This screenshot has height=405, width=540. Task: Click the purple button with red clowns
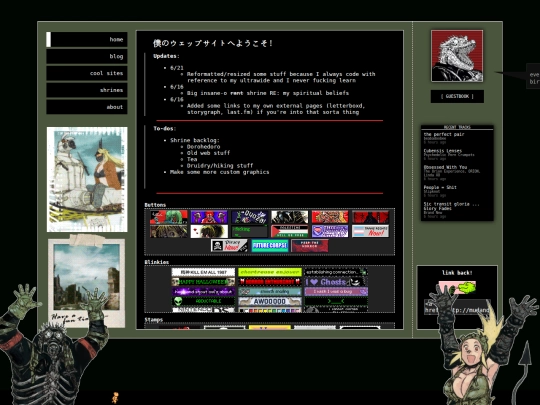tap(209, 217)
